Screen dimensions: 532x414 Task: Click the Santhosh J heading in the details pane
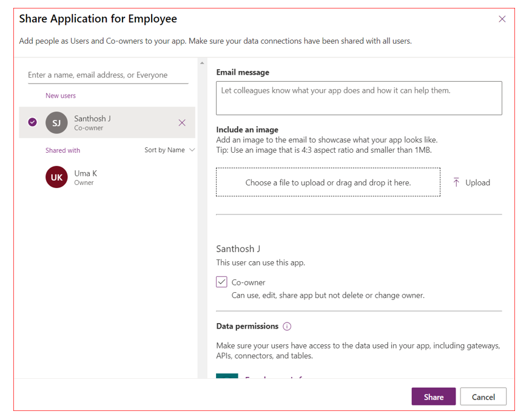point(238,249)
